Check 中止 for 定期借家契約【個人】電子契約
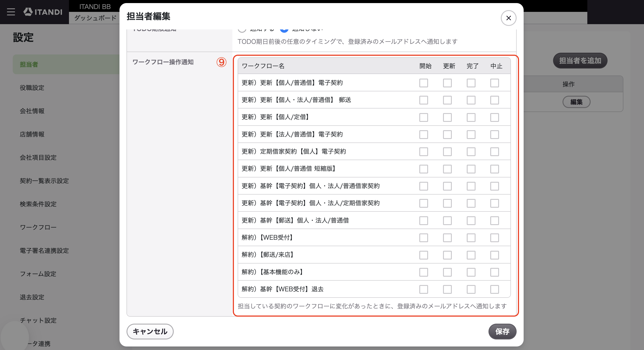 coord(494,152)
